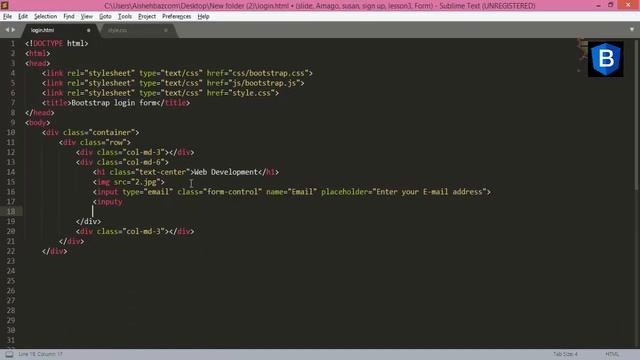
Task: Close the login.html tab using its unsaved dot
Action: click(89, 30)
